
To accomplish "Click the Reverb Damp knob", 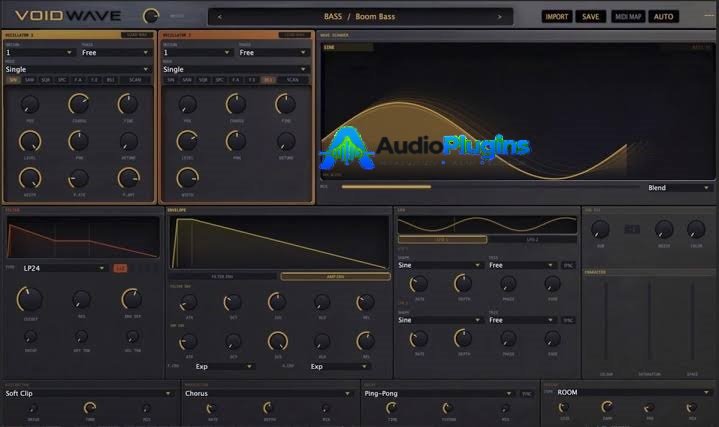I will pyautogui.click(x=607, y=407).
